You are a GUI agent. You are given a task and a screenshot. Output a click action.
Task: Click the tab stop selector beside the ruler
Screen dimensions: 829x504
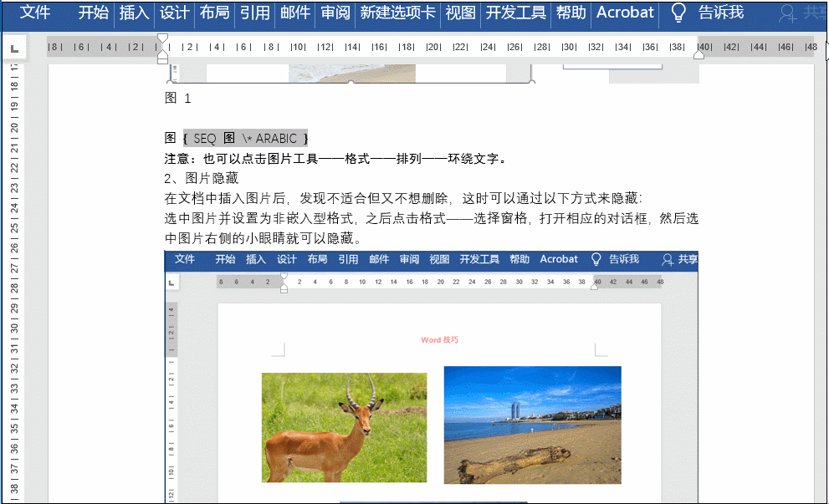coord(13,47)
